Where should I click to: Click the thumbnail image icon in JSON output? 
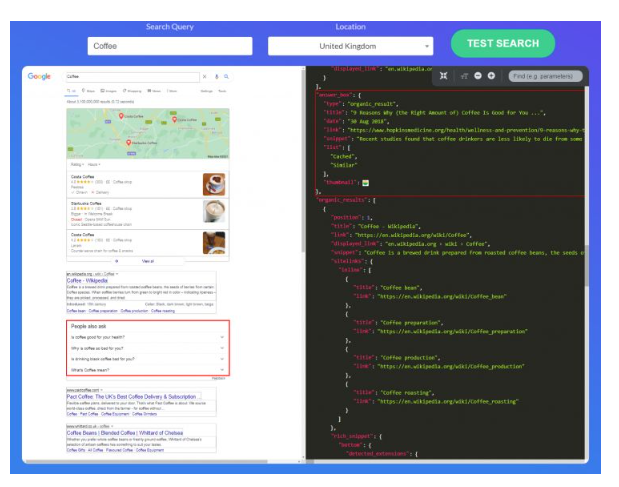coord(366,183)
